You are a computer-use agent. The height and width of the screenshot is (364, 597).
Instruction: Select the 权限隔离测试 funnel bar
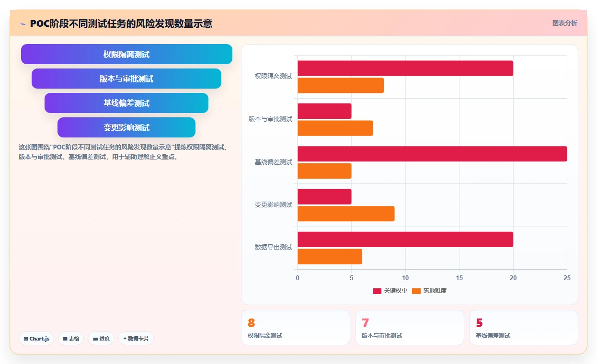[x=126, y=54]
